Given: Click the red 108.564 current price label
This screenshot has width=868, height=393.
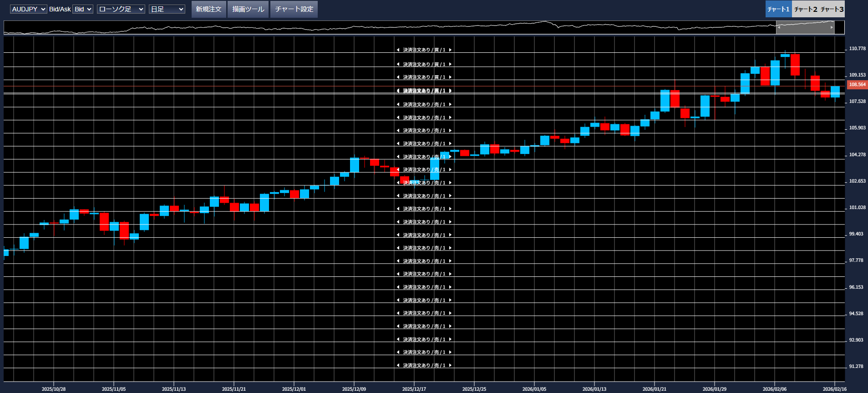Looking at the screenshot, I should coord(857,85).
